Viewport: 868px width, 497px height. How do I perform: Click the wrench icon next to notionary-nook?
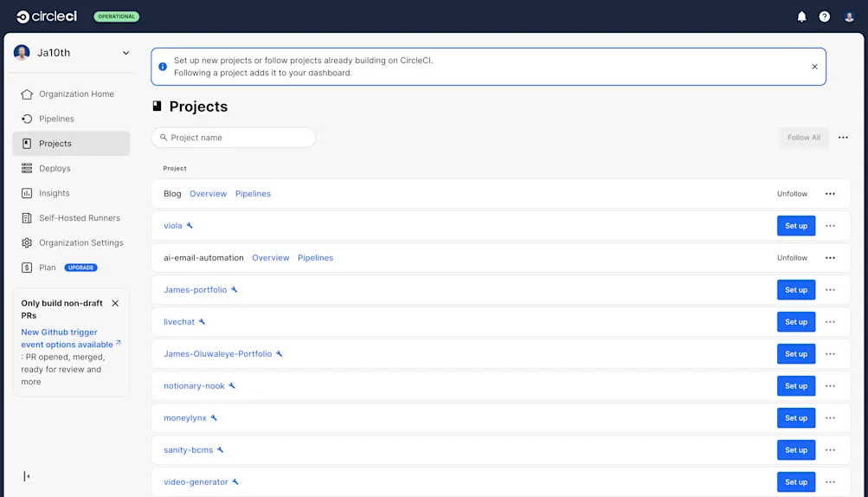[x=232, y=385]
